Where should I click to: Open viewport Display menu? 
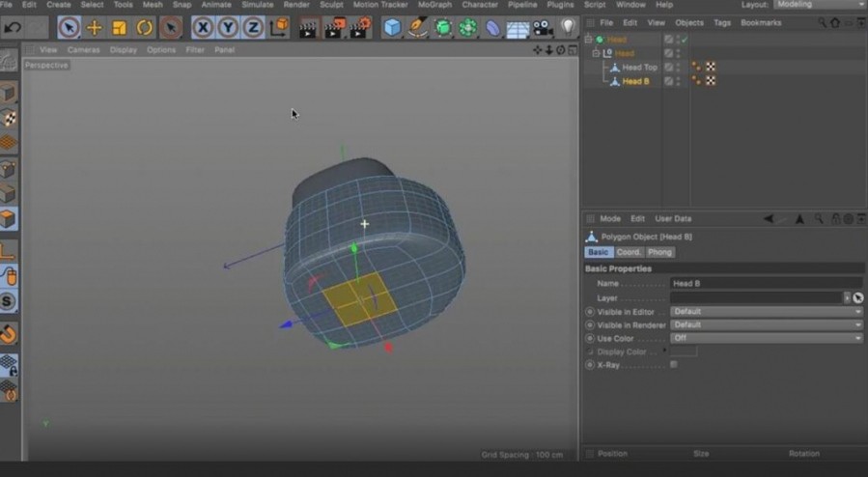click(124, 50)
